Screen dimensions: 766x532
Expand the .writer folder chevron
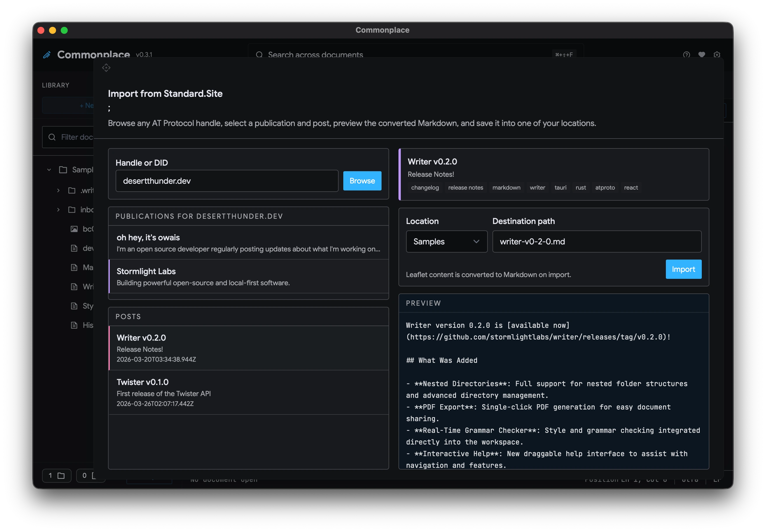coord(58,190)
